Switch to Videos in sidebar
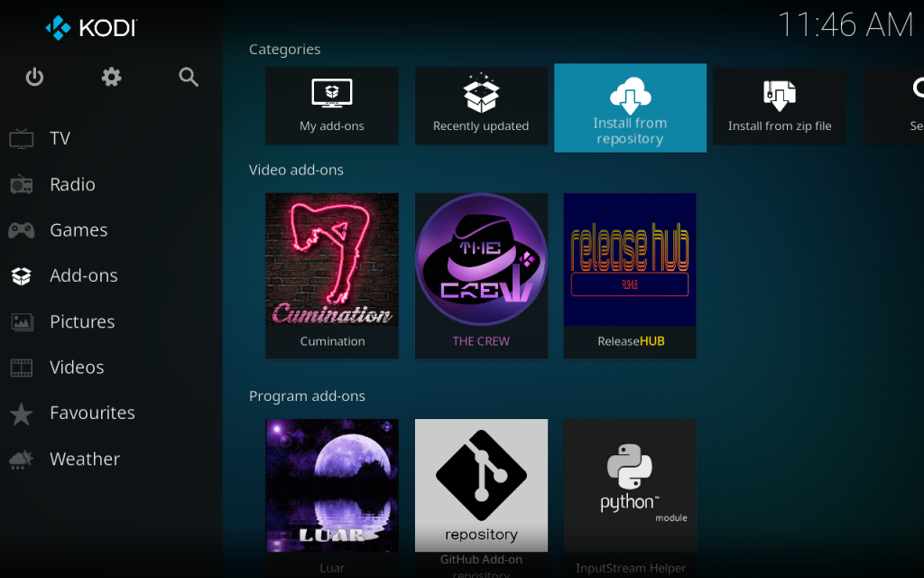 [x=77, y=368]
